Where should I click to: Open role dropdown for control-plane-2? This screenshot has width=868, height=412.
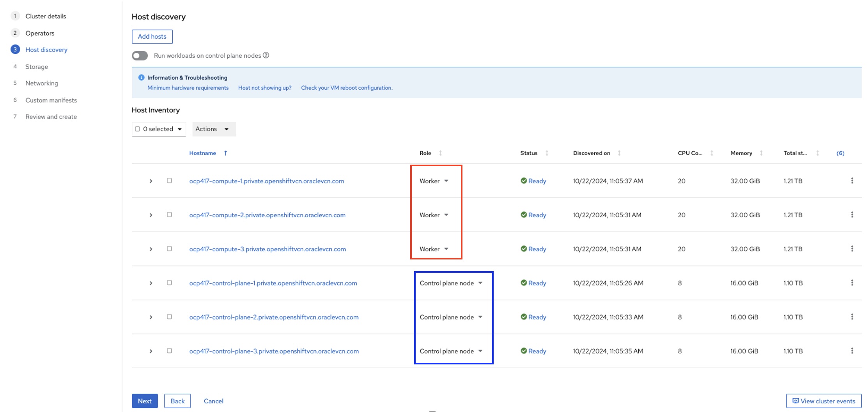(451, 317)
